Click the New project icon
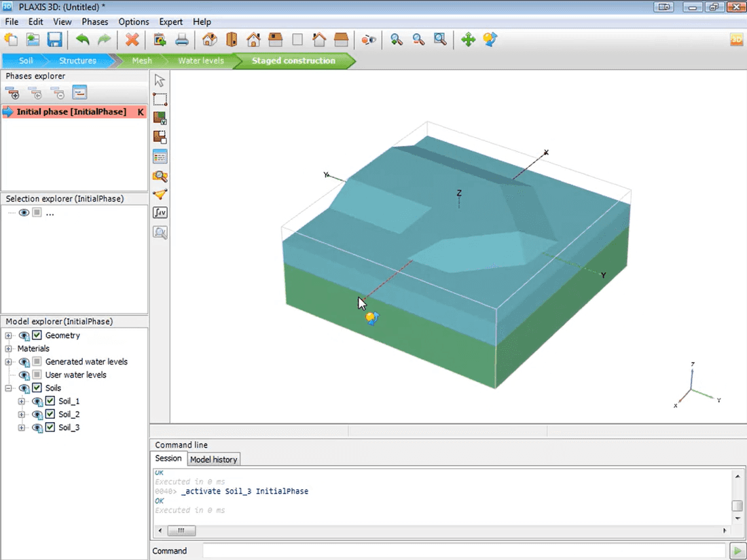This screenshot has height=560, width=747. tap(11, 39)
